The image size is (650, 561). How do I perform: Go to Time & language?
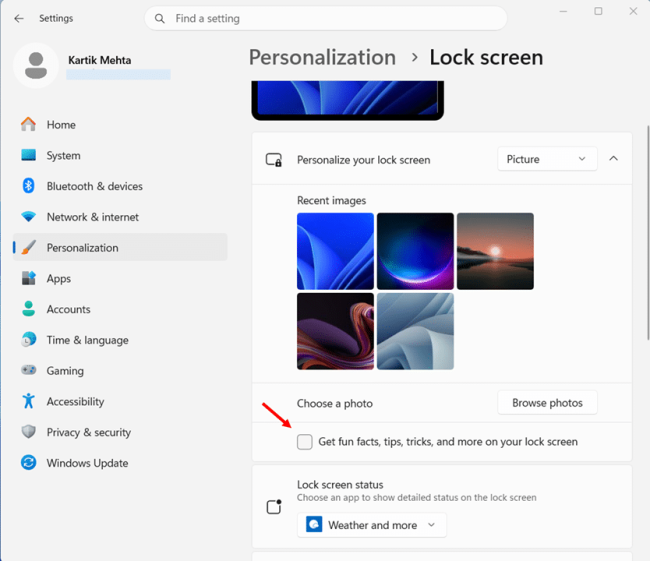point(120,340)
